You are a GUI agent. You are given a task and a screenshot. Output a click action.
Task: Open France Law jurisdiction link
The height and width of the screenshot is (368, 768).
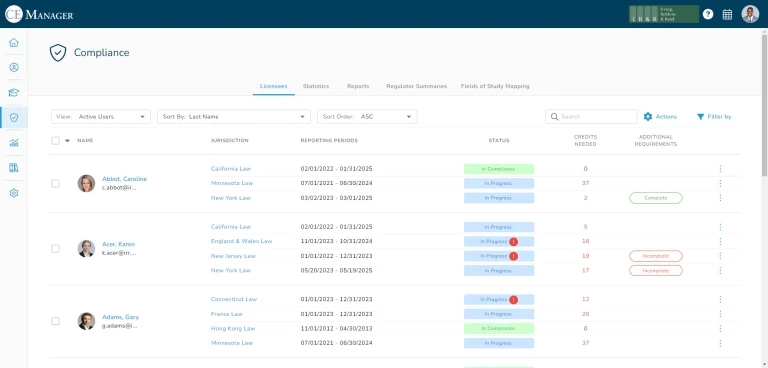[x=227, y=314]
